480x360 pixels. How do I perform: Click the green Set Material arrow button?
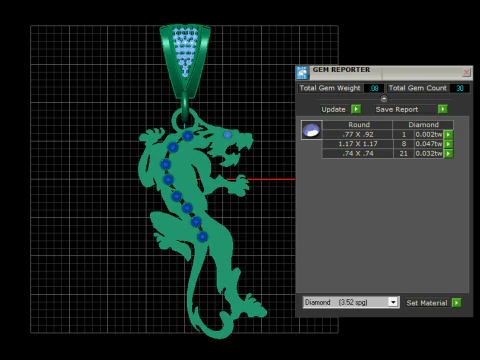tap(457, 303)
